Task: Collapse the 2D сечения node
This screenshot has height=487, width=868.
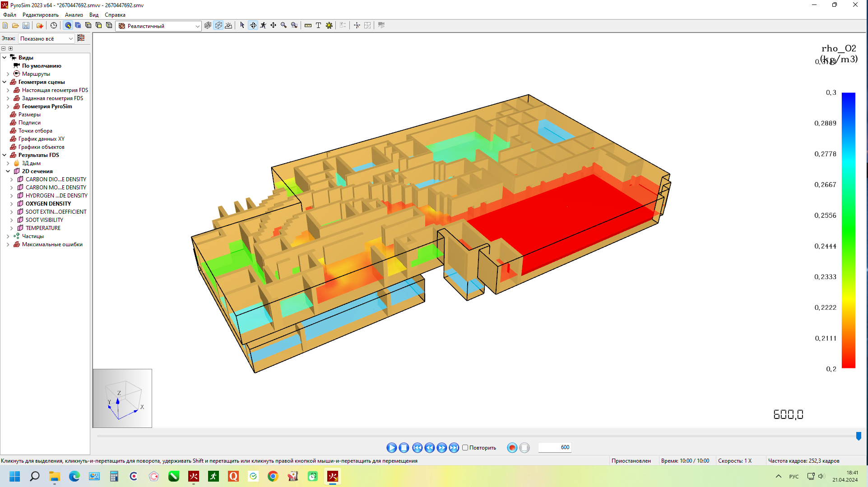Action: coord(8,171)
